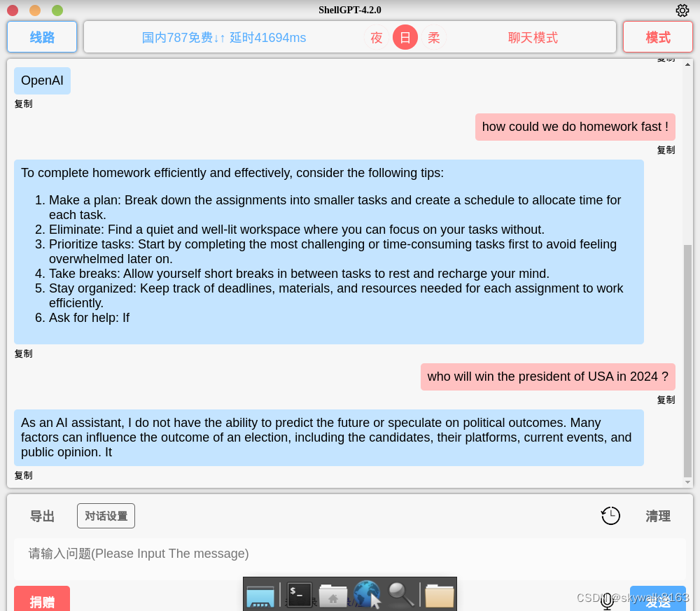Open 对话设置 conversation settings
The image size is (700, 611).
106,516
